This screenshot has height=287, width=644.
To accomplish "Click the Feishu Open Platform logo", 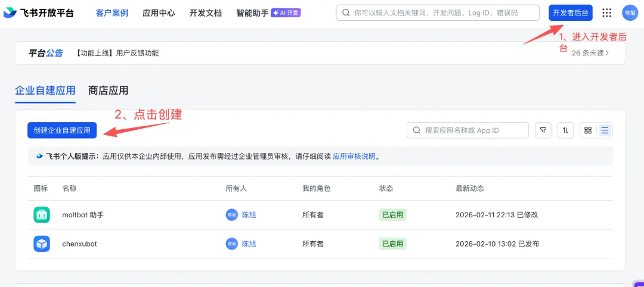I will pos(39,13).
